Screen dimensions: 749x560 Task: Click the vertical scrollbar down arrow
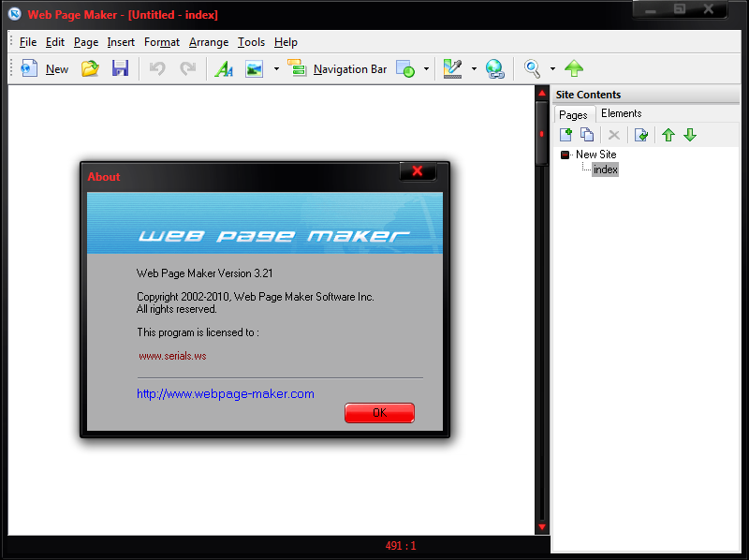point(542,527)
